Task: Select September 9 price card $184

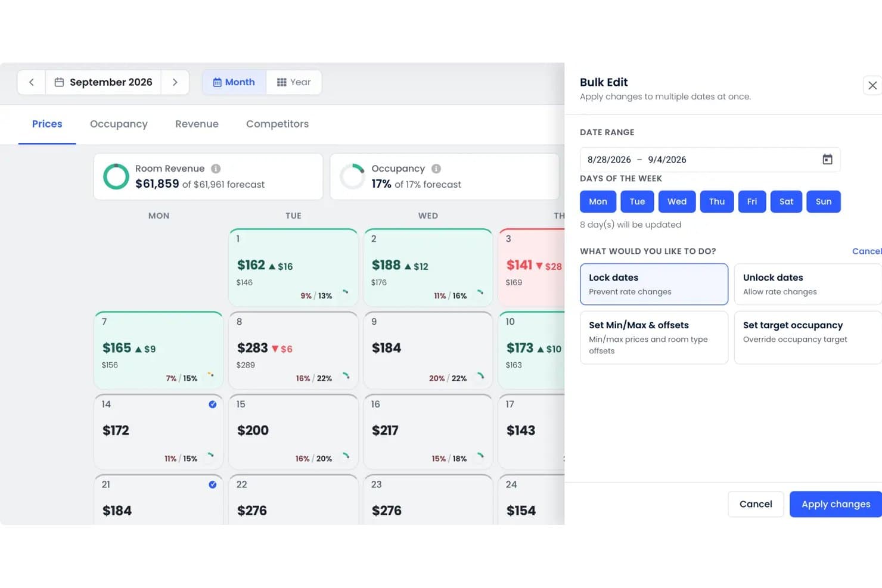Action: (428, 350)
